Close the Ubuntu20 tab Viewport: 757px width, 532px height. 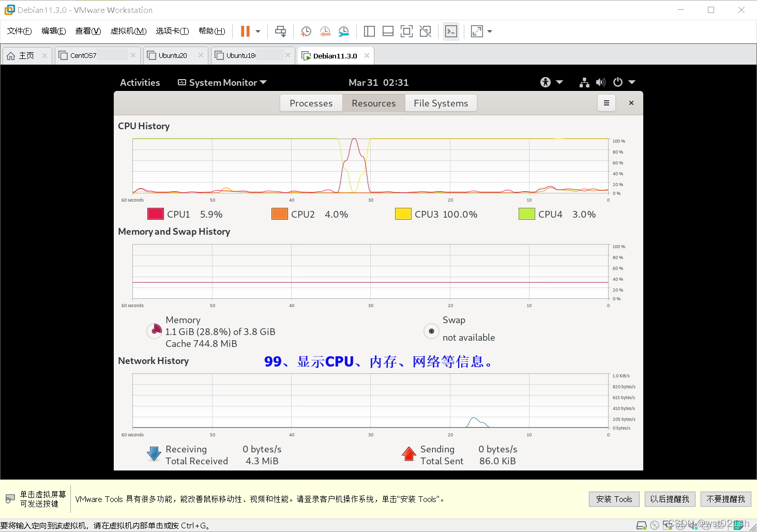(201, 55)
